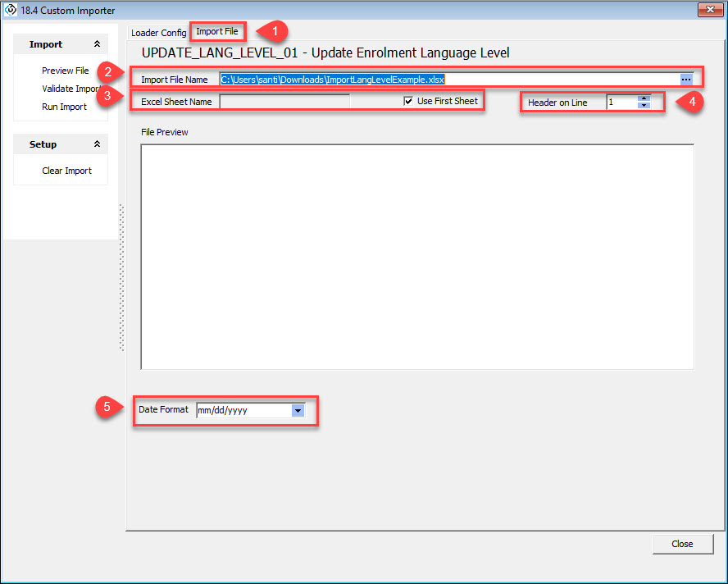The width and height of the screenshot is (728, 584).
Task: Select the Import File tab
Action: 217,32
